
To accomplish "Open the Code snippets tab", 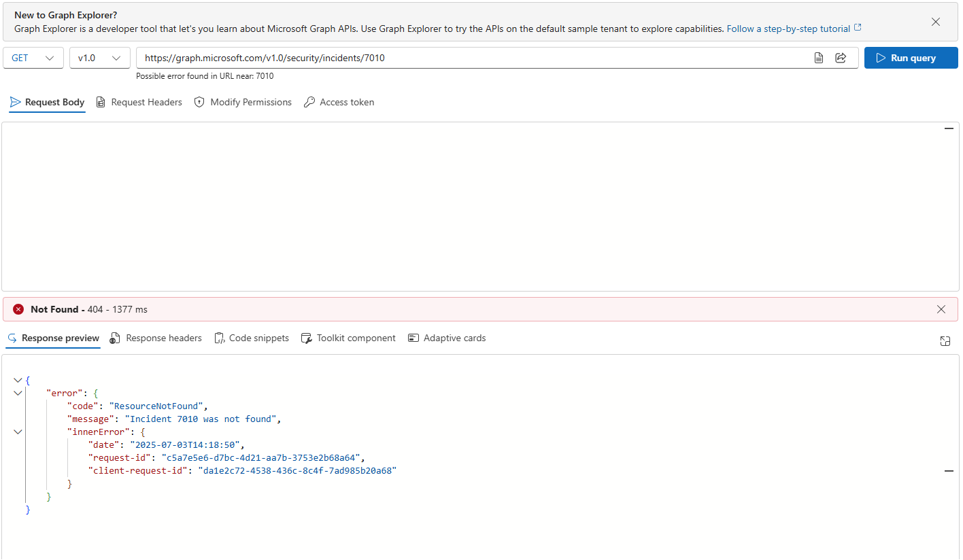I will pyautogui.click(x=252, y=338).
